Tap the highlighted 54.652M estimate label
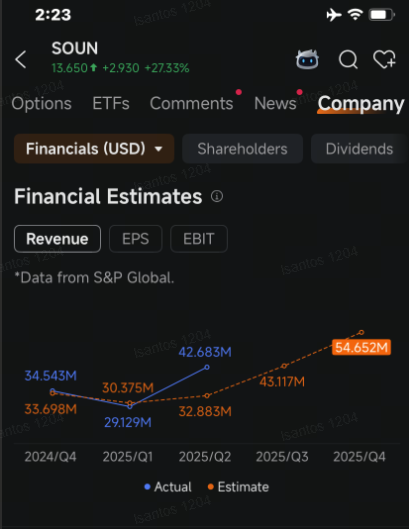The width and height of the screenshot is (409, 529). click(361, 347)
